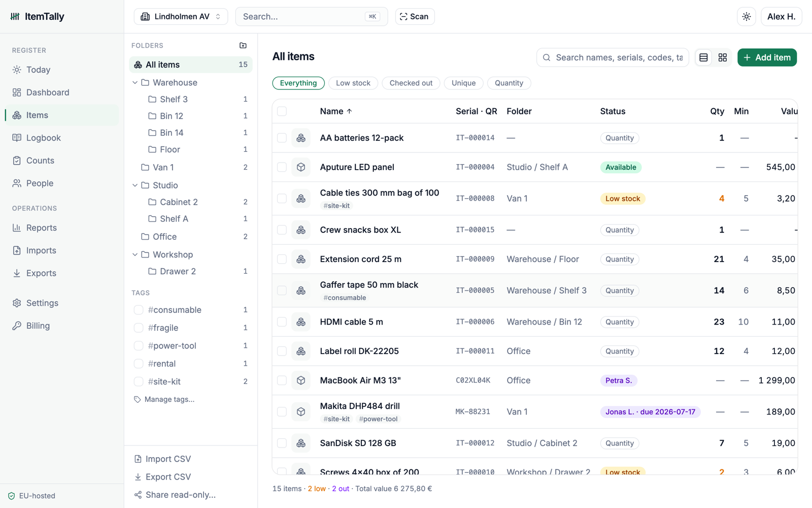812x508 pixels.
Task: Switch to grid view layout
Action: pos(723,57)
